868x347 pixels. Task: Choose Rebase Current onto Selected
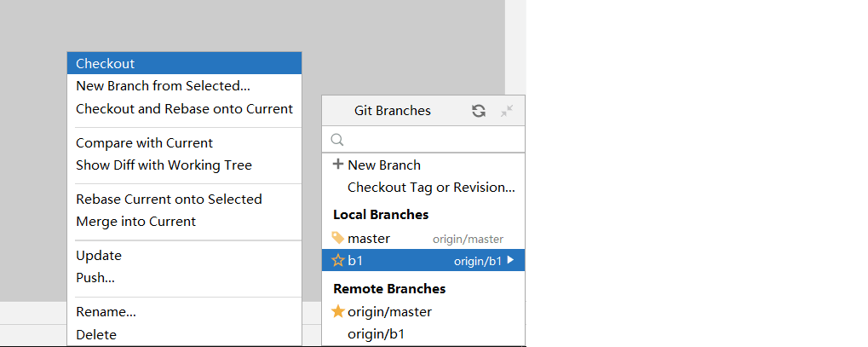(x=169, y=199)
